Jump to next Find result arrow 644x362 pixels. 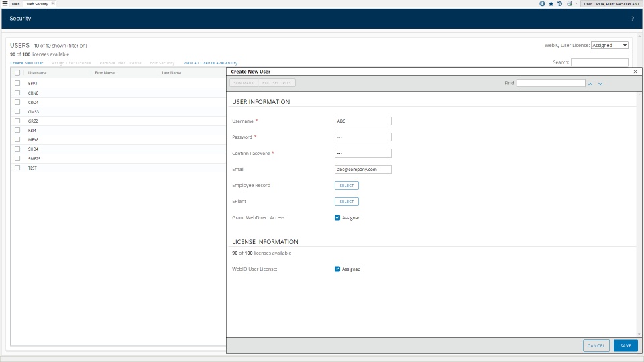pyautogui.click(x=600, y=84)
